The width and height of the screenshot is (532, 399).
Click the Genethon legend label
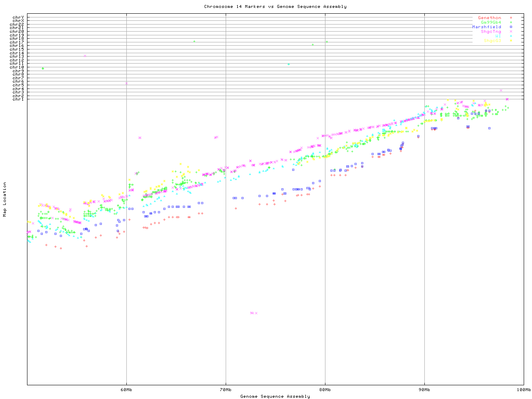pos(489,18)
